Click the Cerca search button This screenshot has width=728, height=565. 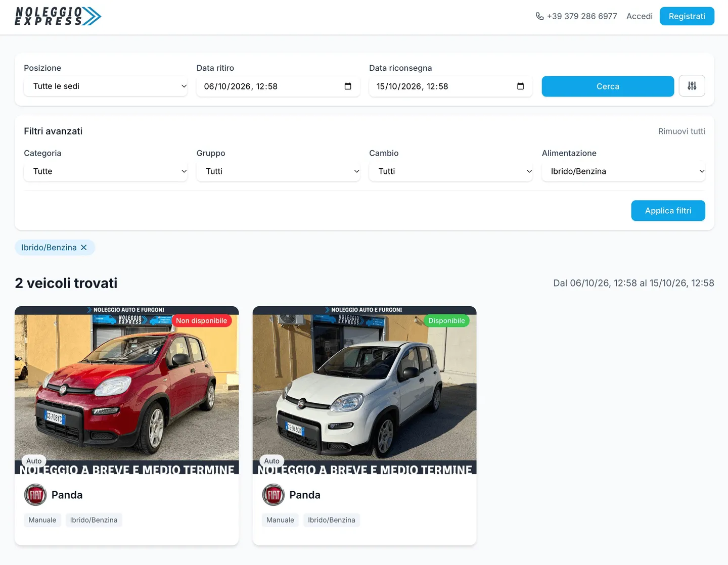pyautogui.click(x=608, y=86)
